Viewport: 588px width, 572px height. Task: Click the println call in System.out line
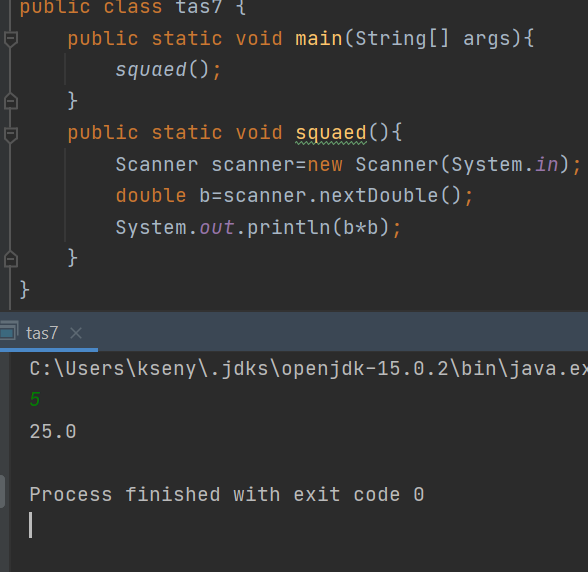pos(288,227)
